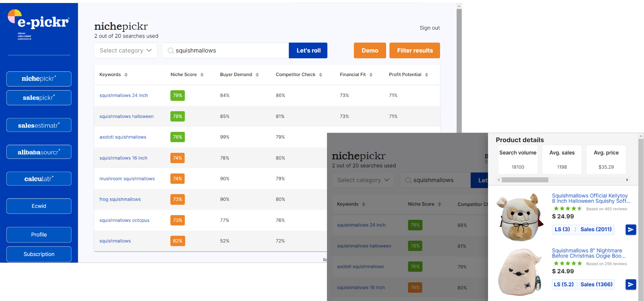Open calculatr from the sidebar
Screen dimensions: 644x301
pyautogui.click(x=39, y=179)
